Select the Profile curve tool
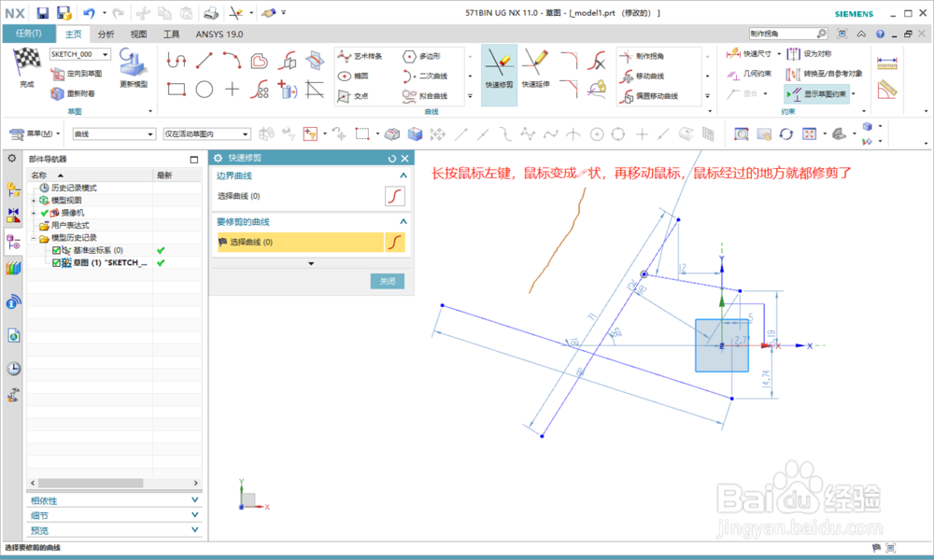Screen dimensions: 934x560 [177, 60]
